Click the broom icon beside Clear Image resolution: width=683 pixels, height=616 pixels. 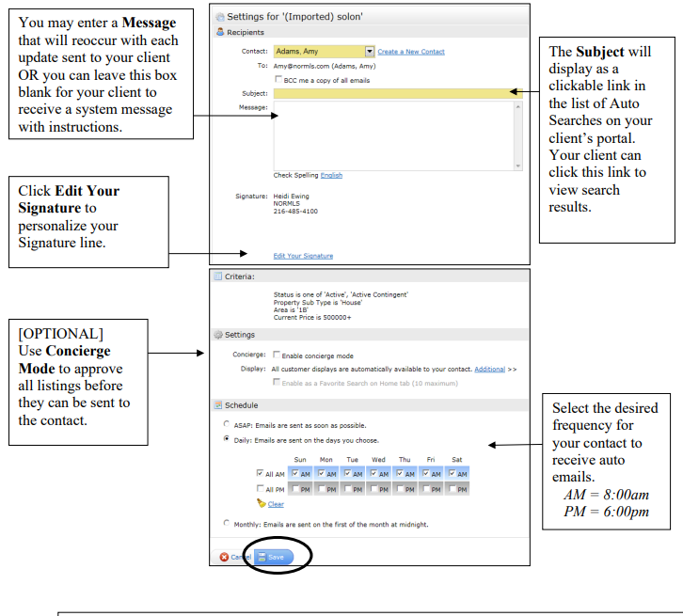coord(261,503)
